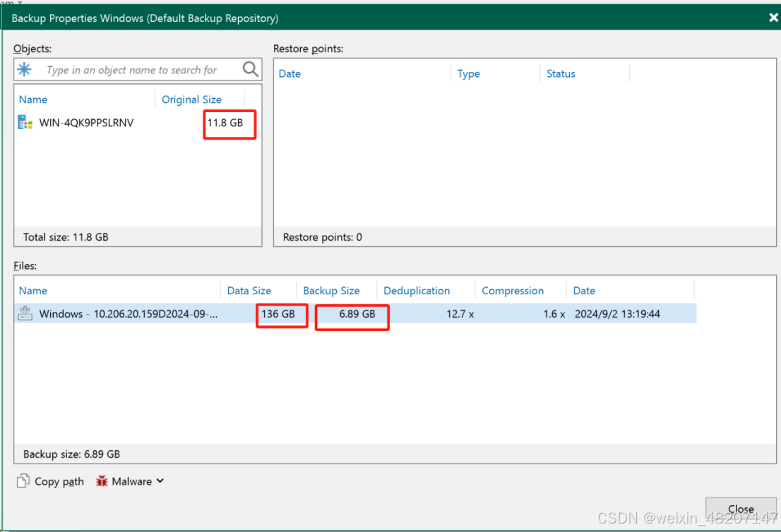This screenshot has height=532, width=781.
Task: Click the backup file icon in the Windows row
Action: coord(25,313)
